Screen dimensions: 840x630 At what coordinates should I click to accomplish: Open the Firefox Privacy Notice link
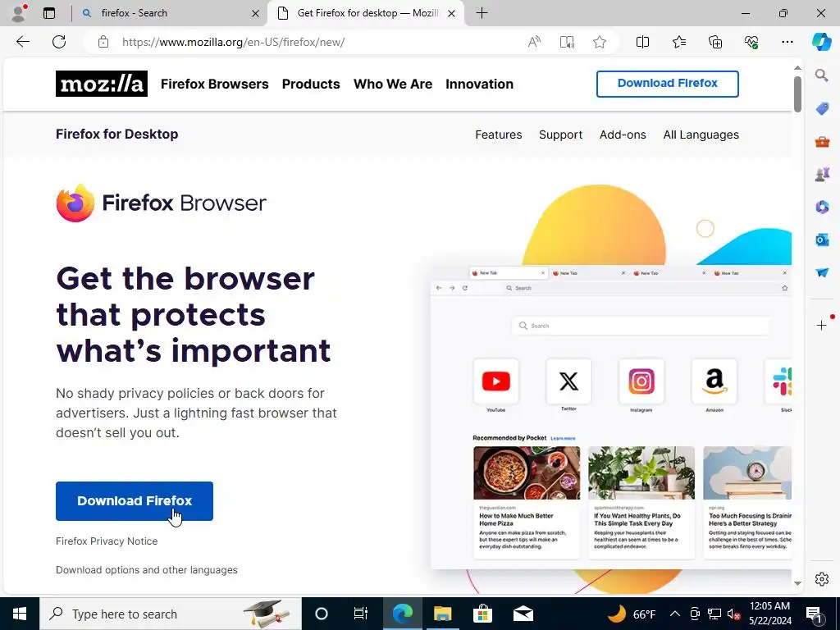(x=107, y=541)
